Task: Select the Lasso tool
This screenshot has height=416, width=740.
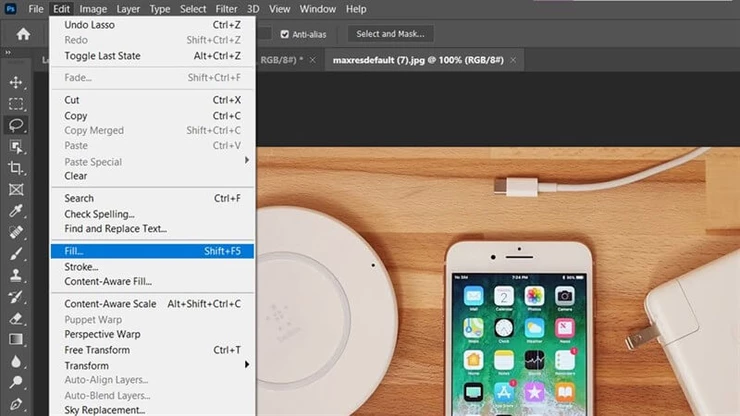Action: (16, 125)
